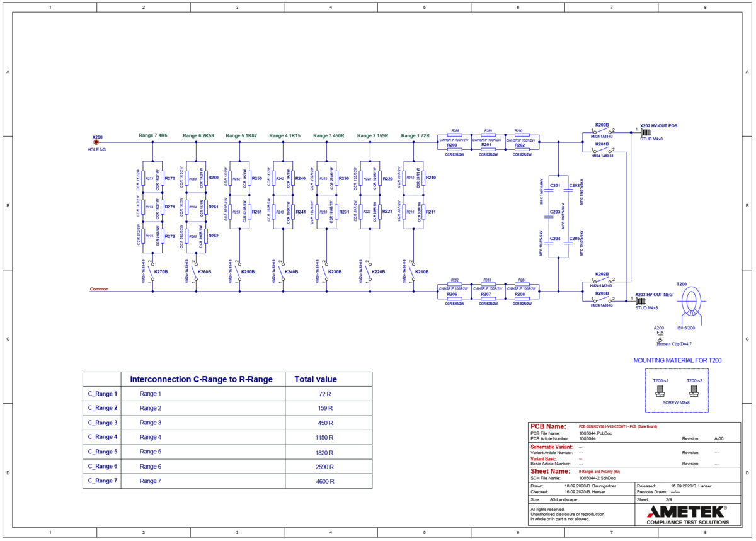Click the 4600 R total value cell

(326, 481)
